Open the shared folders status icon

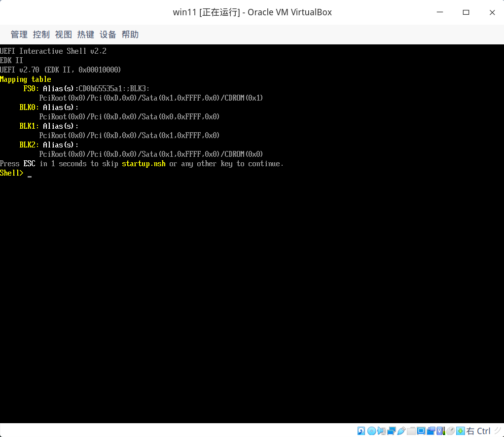click(411, 431)
